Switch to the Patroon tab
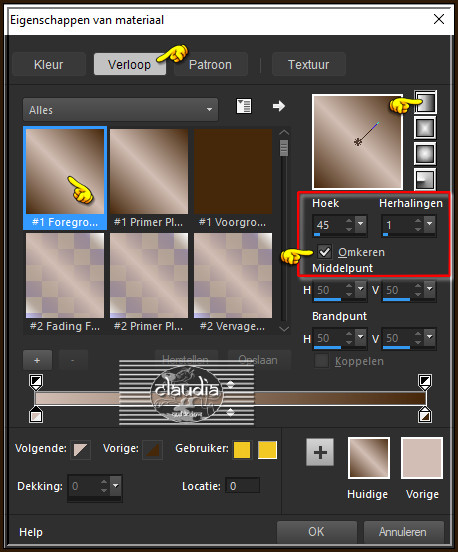 tap(211, 64)
